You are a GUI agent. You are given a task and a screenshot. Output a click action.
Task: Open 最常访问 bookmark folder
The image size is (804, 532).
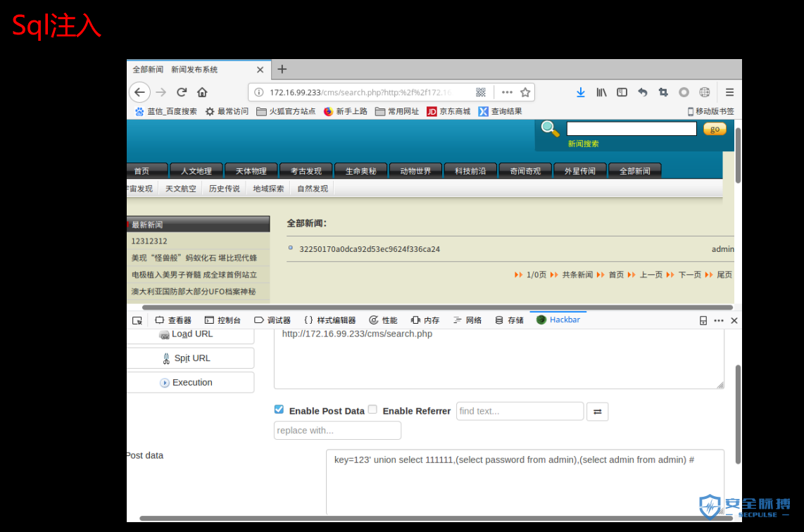(x=227, y=111)
